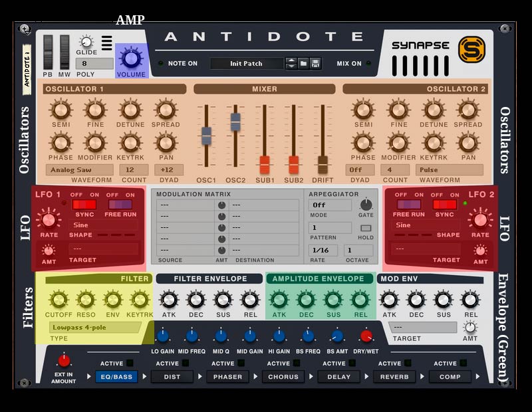The width and height of the screenshot is (532, 412).
Task: Click the Filter Envelope Atk knob
Action: click(x=169, y=300)
